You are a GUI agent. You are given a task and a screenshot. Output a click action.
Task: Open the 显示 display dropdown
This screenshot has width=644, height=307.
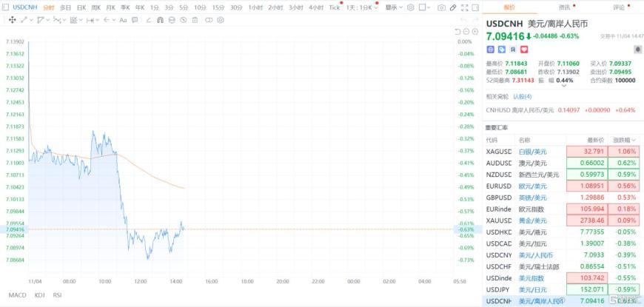tap(392, 7)
